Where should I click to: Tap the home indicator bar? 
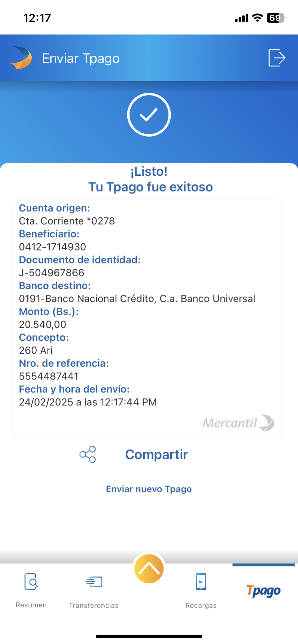point(149,636)
